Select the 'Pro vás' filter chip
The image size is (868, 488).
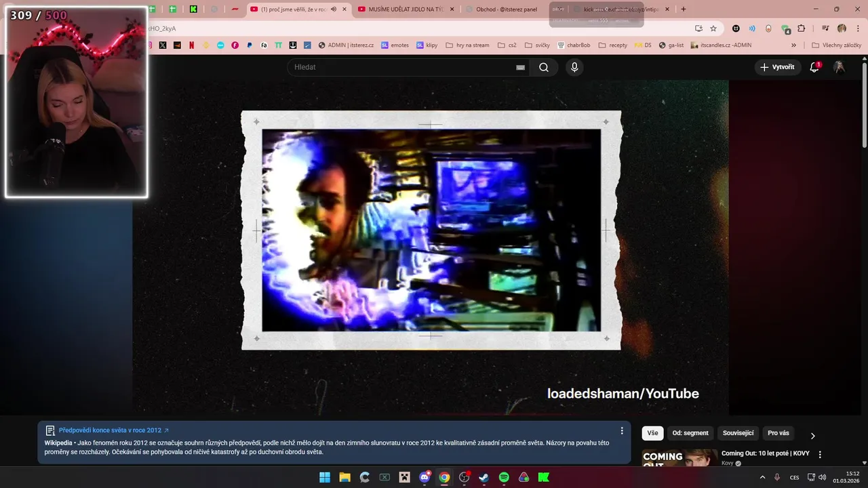click(x=778, y=433)
